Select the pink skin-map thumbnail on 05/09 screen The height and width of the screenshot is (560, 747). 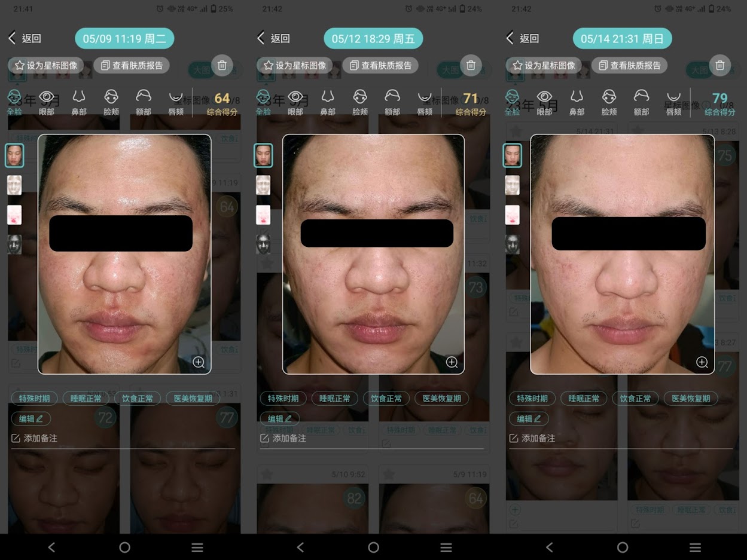pyautogui.click(x=14, y=215)
